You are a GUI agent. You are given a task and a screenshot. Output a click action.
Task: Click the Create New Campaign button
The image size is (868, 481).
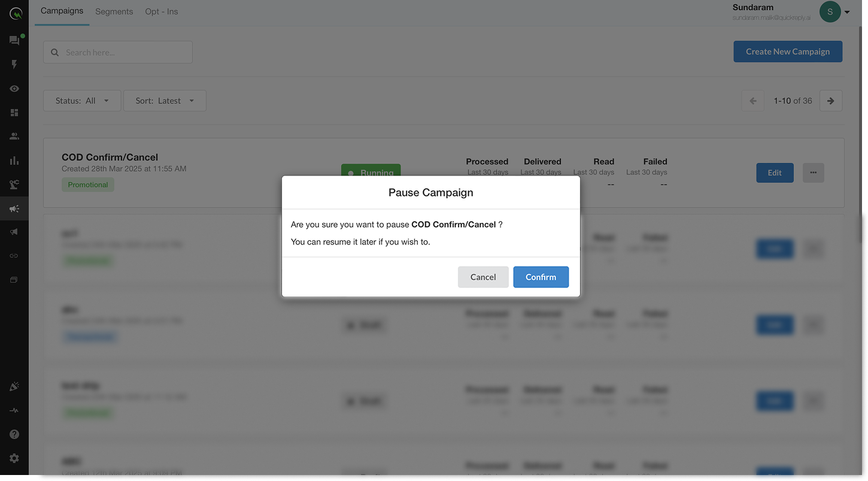pyautogui.click(x=787, y=52)
